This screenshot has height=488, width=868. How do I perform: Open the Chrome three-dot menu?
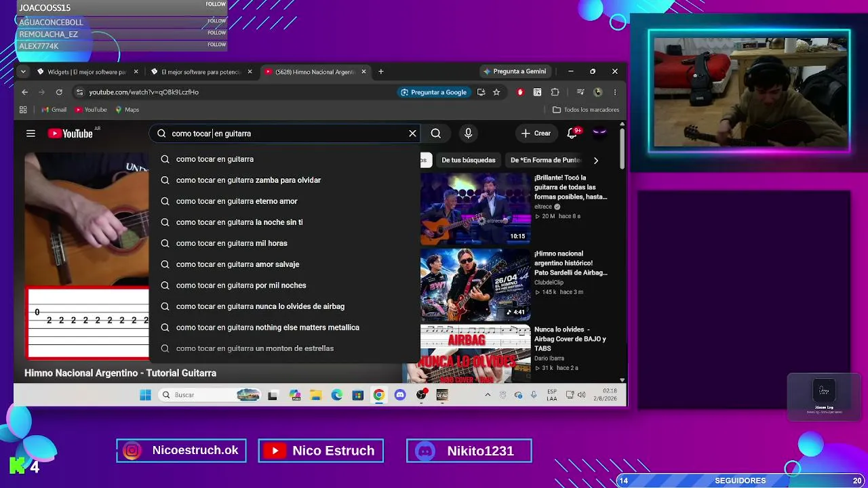pyautogui.click(x=615, y=92)
